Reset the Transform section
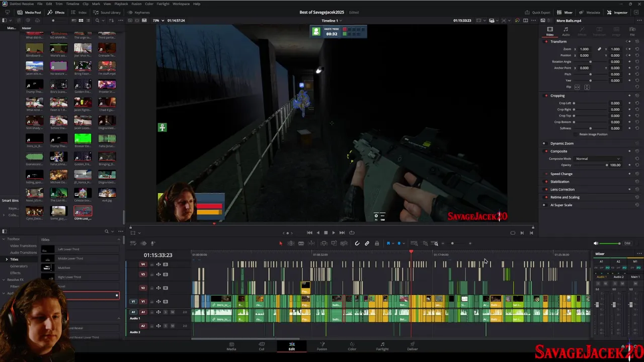 tap(637, 41)
